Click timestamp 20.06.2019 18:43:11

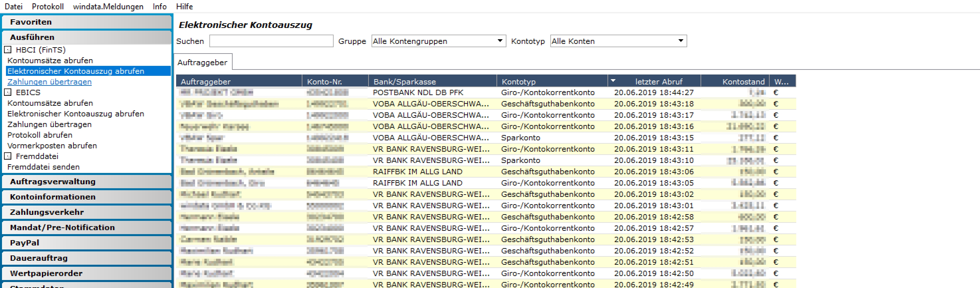(x=654, y=149)
